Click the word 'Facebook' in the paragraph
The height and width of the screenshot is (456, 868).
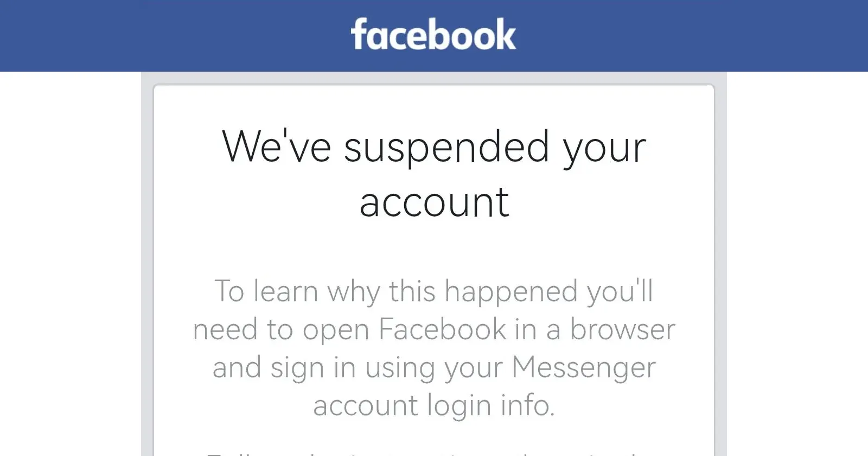[442, 329]
